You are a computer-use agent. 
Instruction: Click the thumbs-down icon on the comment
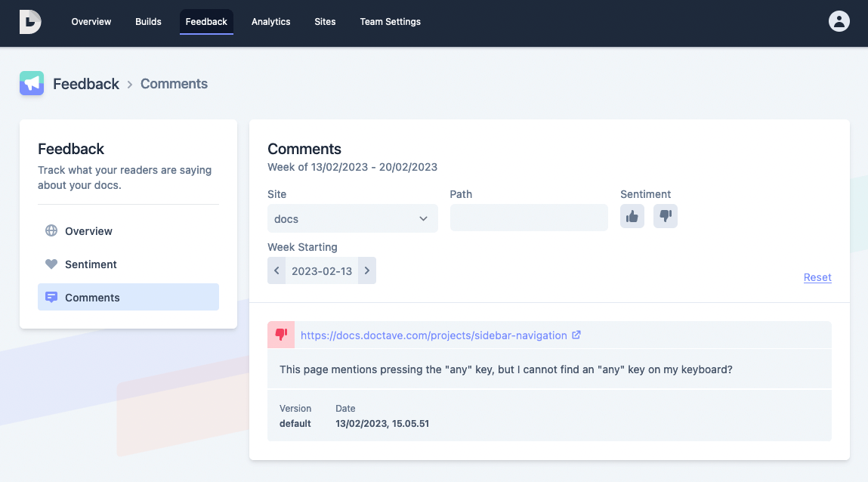(x=280, y=335)
